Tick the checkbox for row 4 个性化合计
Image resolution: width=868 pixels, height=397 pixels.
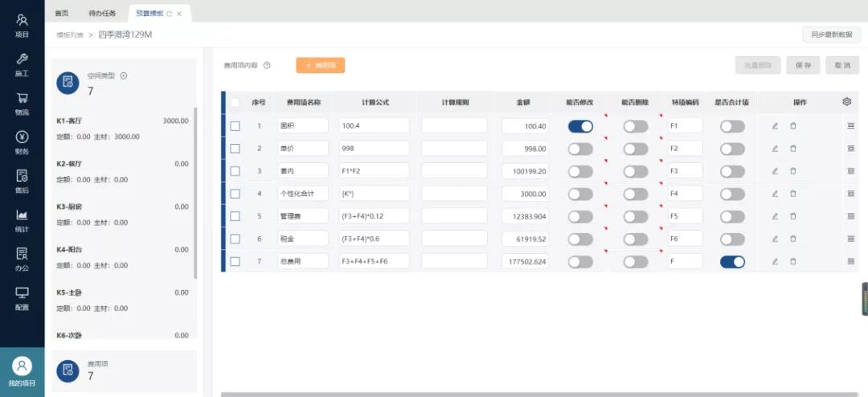[x=235, y=194]
